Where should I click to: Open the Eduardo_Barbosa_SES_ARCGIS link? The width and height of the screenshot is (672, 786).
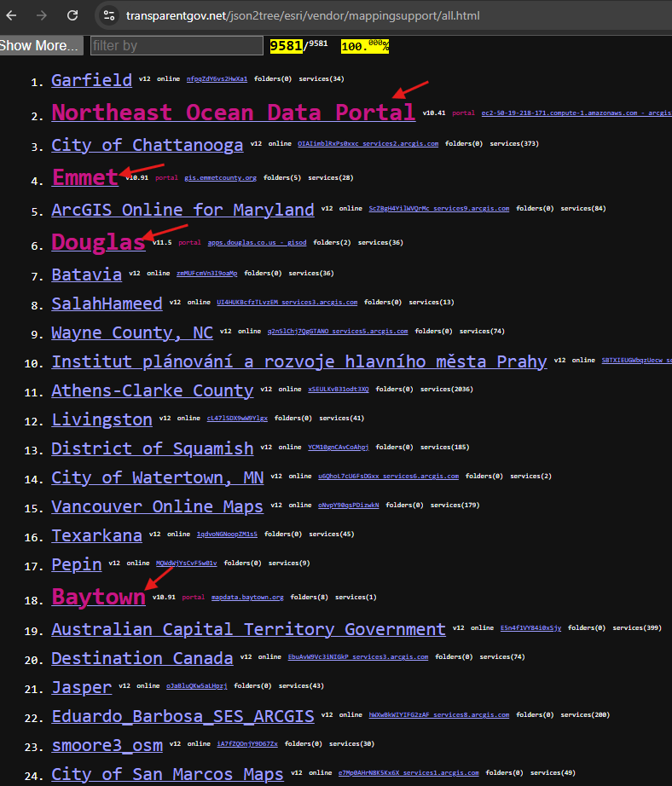183,716
